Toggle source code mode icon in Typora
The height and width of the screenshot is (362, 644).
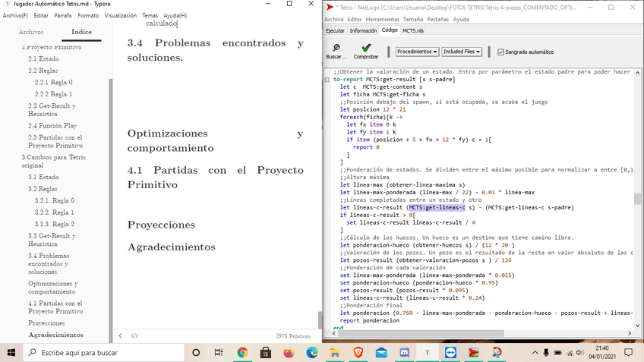click(x=134, y=335)
